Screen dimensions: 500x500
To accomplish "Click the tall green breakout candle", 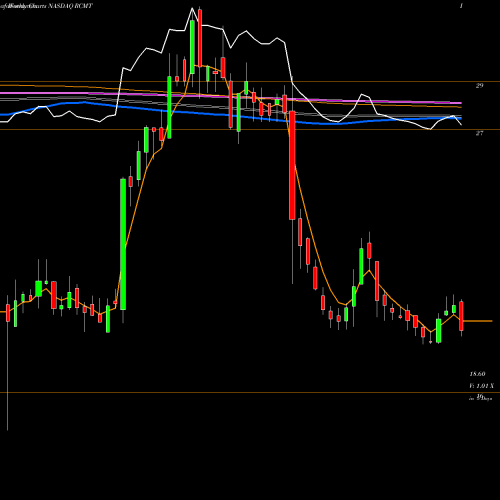I will [123, 244].
